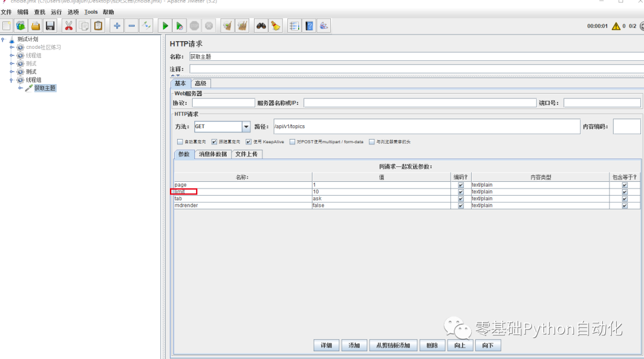Switch to the 基本 tab
Viewport: 644px width, 359px height.
(x=180, y=83)
